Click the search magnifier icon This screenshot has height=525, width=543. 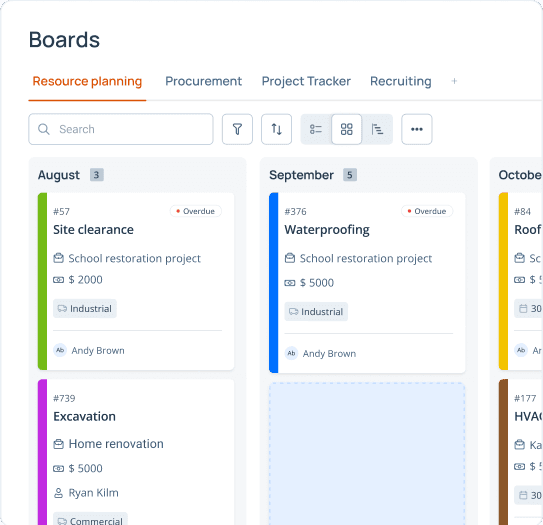click(x=44, y=129)
